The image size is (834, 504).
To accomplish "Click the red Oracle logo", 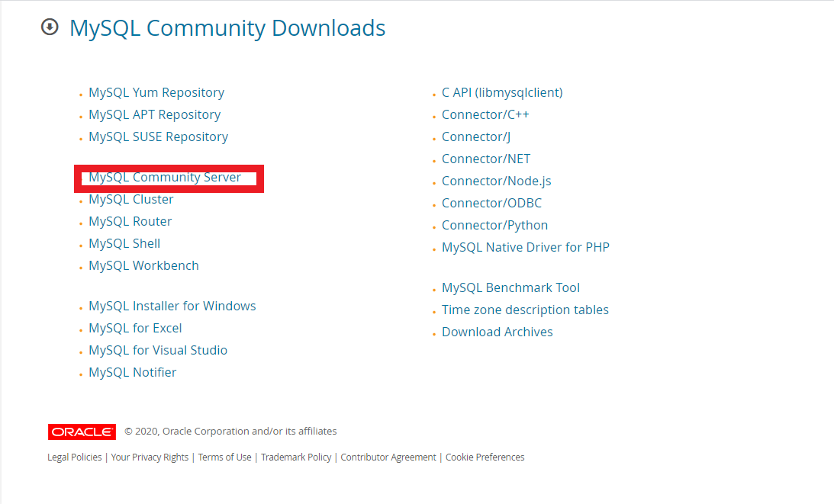I will [x=82, y=432].
